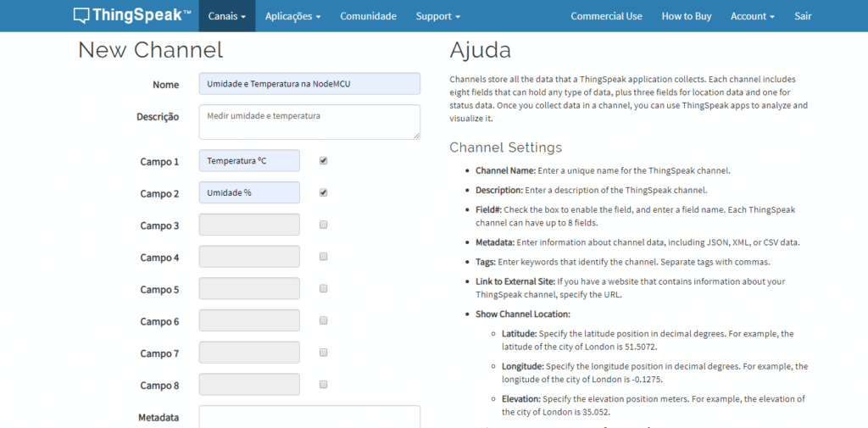Expand the Aplicações dropdown
The width and height of the screenshot is (868, 428).
coord(292,16)
